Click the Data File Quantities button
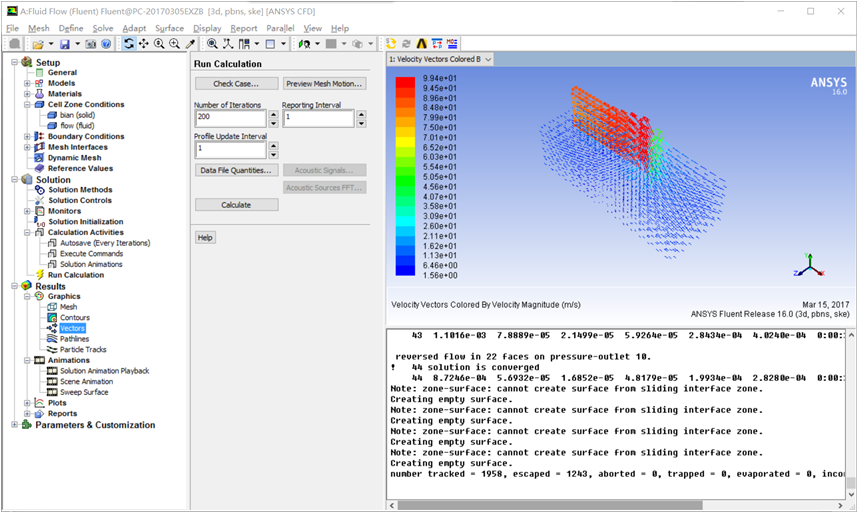 [236, 170]
